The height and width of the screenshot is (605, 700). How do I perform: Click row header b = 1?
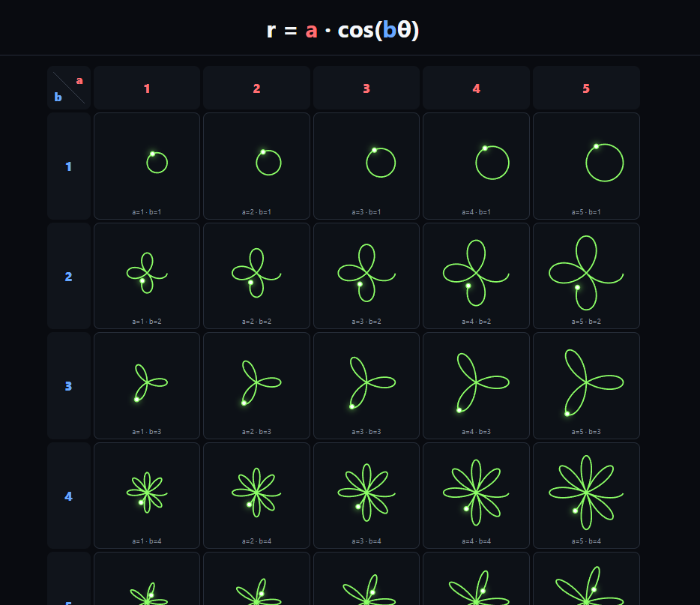pos(69,166)
